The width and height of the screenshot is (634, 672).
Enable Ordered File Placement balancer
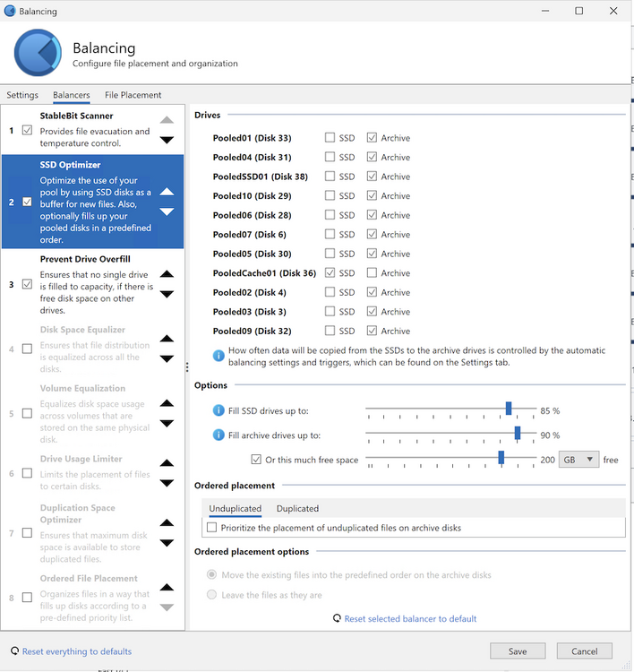pos(27,597)
